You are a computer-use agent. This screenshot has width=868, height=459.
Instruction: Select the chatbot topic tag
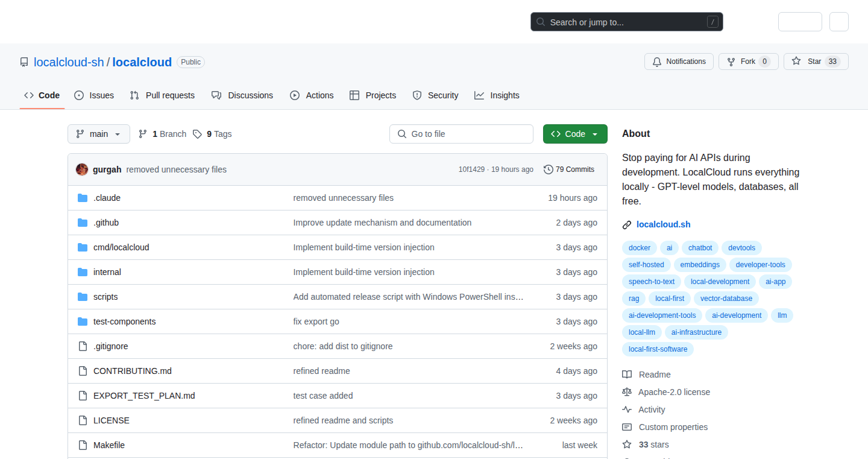[x=700, y=248]
